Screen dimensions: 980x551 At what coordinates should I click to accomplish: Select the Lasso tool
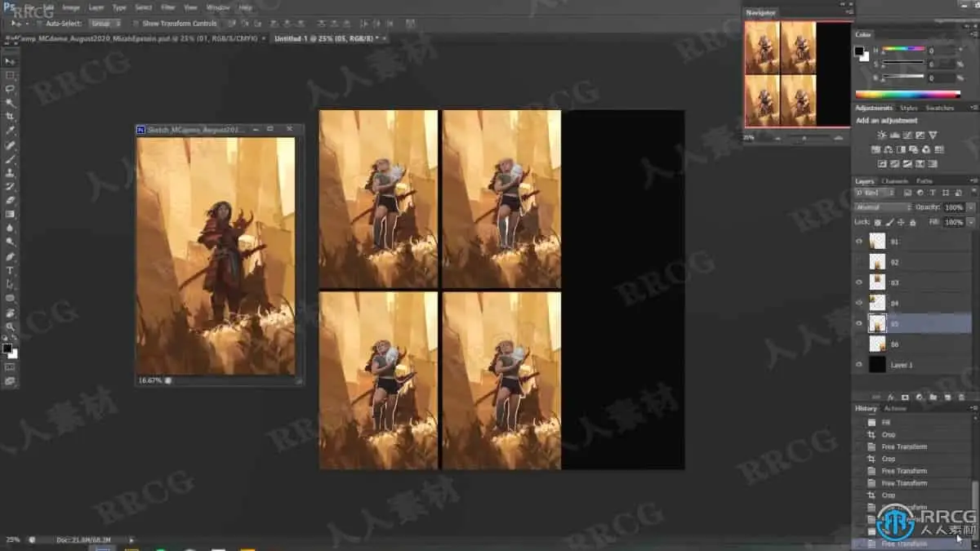[x=10, y=89]
